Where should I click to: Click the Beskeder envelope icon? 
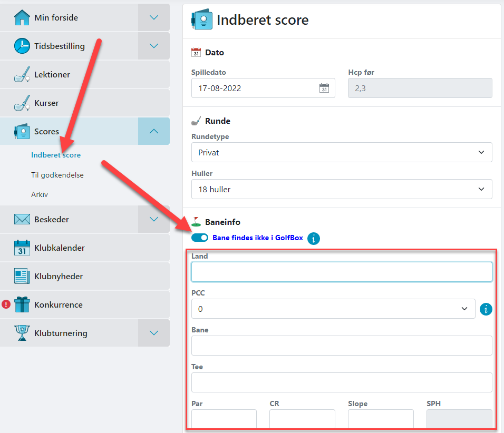(22, 219)
